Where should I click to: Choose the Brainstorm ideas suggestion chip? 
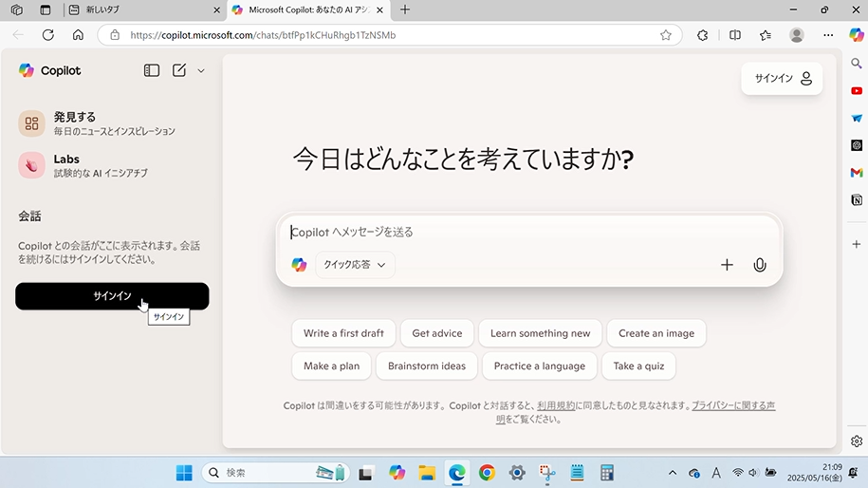[x=427, y=366]
